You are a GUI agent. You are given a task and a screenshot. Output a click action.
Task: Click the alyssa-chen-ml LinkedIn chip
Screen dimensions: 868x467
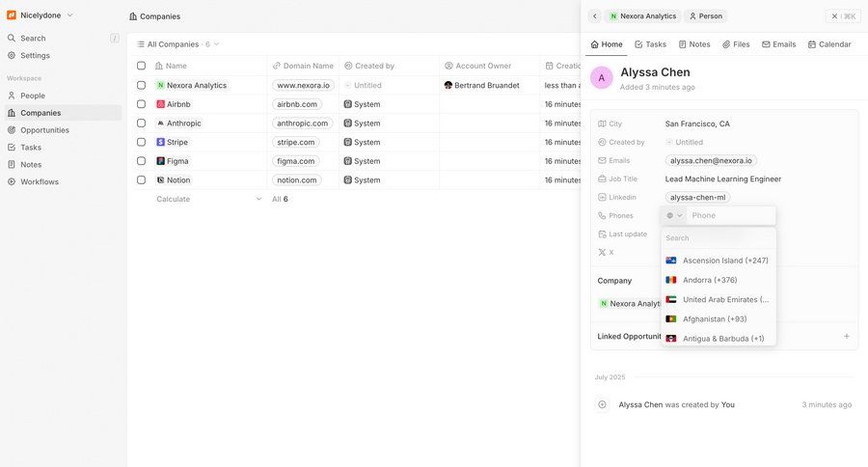click(x=697, y=197)
